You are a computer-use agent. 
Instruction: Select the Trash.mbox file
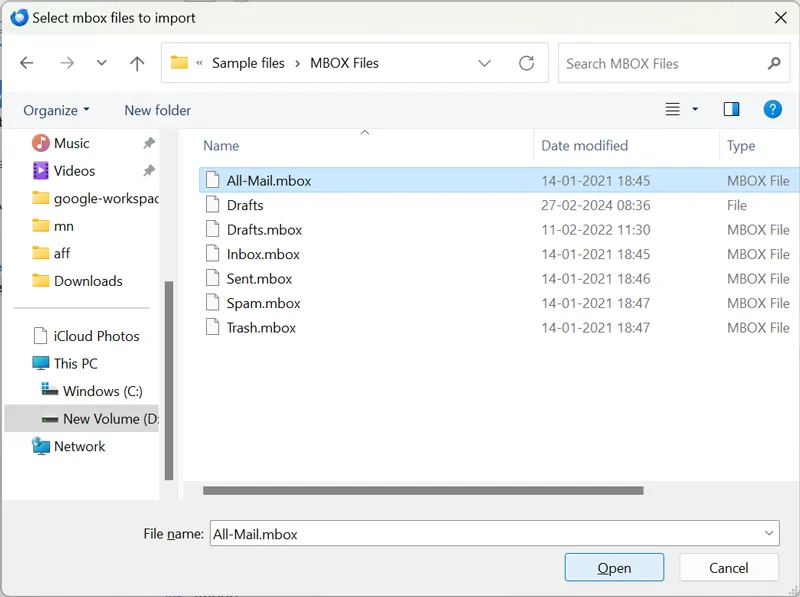click(261, 327)
